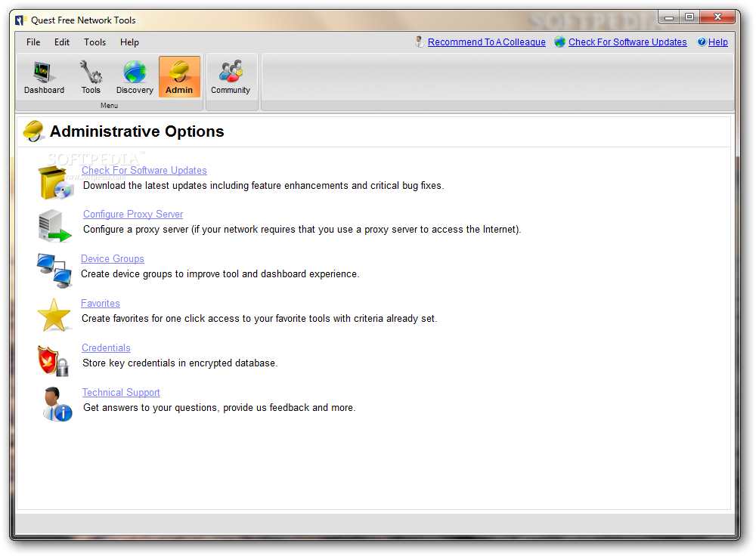Click top-right Check For Software Updates link
The image size is (756, 556).
(x=627, y=42)
